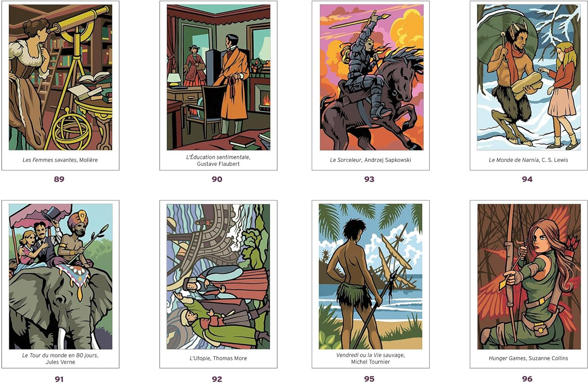
Task: Click the sideways L'Utopie card illustration
Action: [x=218, y=276]
